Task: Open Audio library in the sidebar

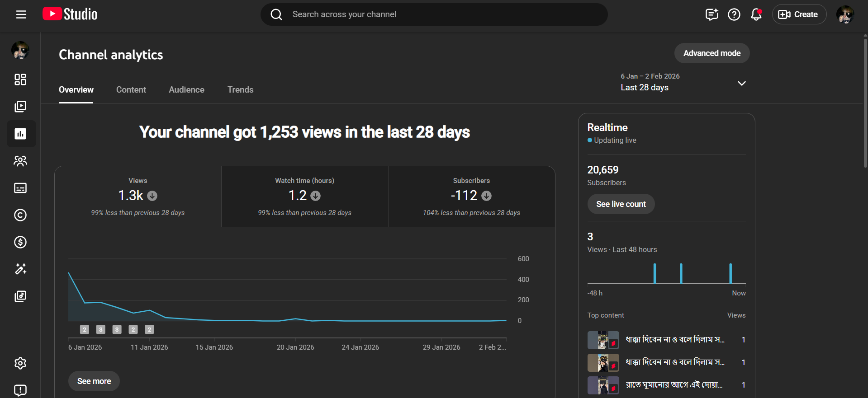Action: click(20, 296)
